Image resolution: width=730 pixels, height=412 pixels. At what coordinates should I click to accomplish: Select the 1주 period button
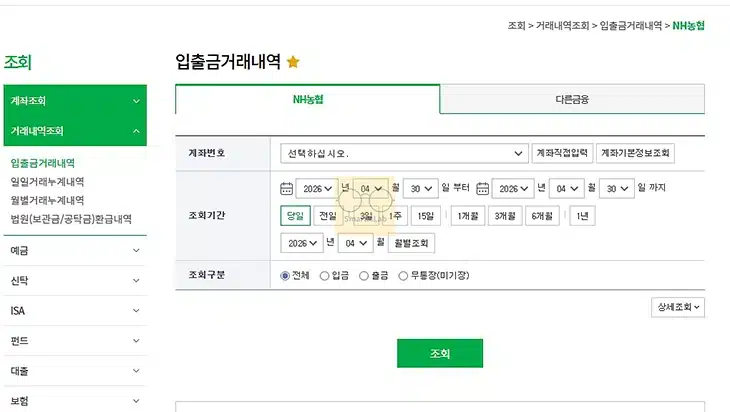click(x=395, y=216)
